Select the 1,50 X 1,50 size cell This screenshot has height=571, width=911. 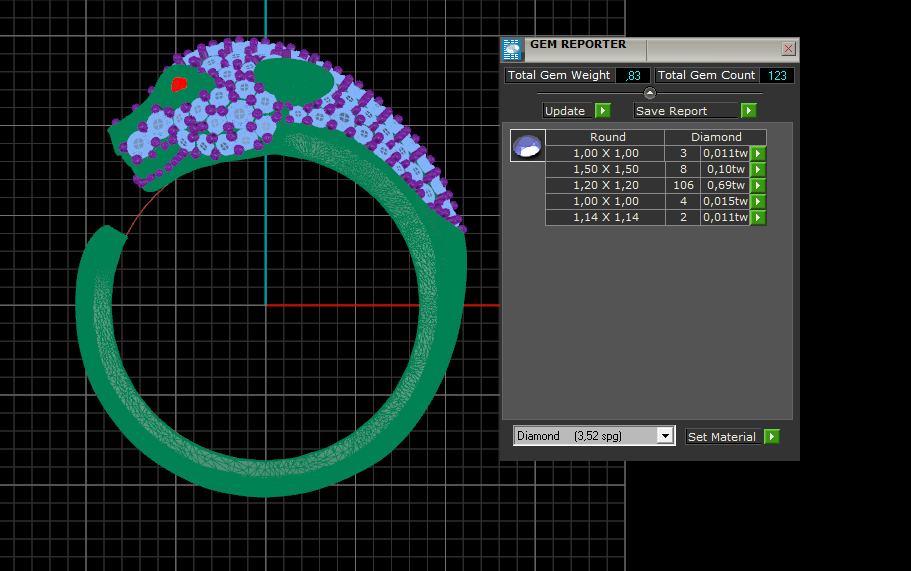click(x=605, y=170)
